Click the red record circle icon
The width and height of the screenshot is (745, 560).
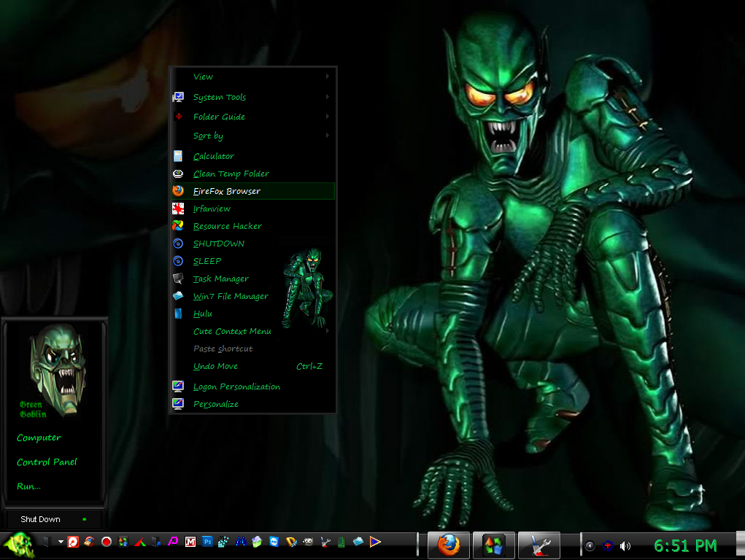tap(107, 542)
